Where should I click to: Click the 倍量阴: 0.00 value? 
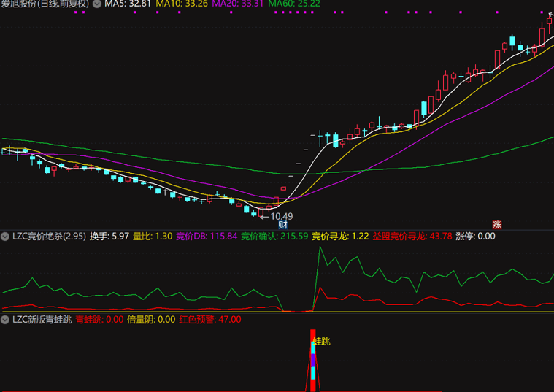coord(151,320)
